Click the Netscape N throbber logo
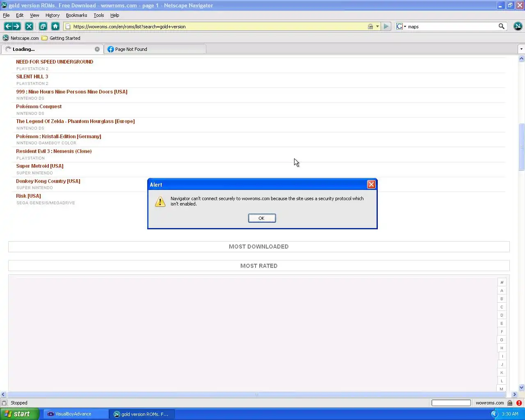The width and height of the screenshot is (525, 420). coord(518,26)
